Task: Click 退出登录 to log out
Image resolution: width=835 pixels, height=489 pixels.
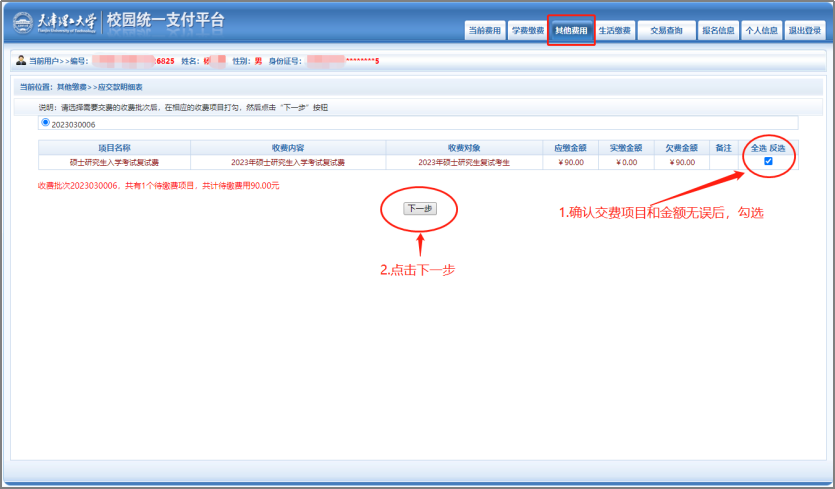Action: (804, 30)
